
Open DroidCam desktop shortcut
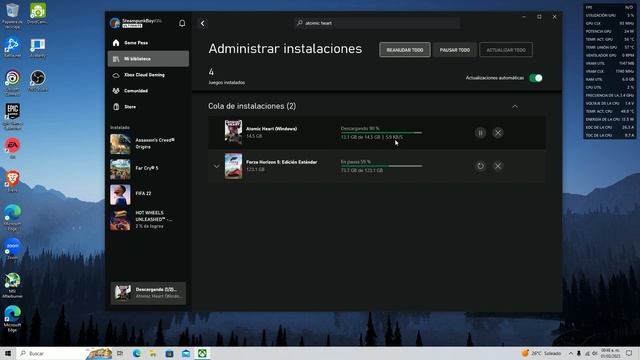38,13
